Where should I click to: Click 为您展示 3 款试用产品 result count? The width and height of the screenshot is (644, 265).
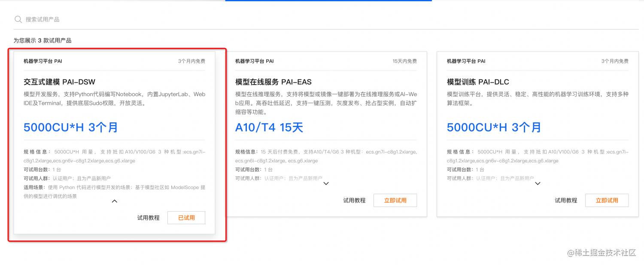(x=43, y=40)
